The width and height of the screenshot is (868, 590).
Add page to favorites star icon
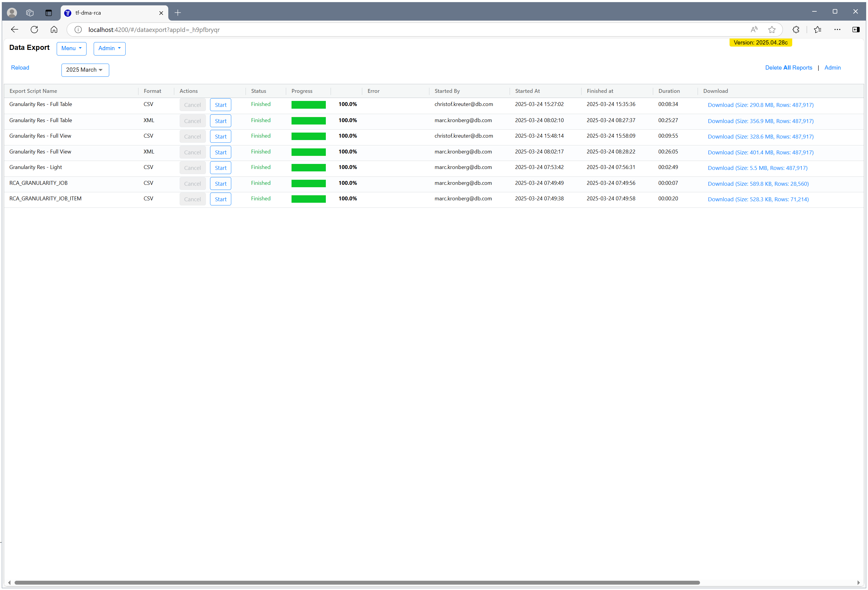[772, 30]
